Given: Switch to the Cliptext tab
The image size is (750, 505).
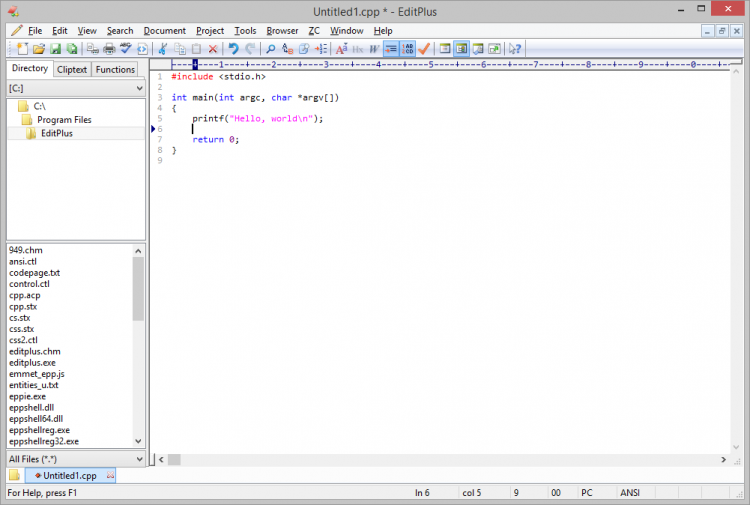Looking at the screenshot, I should click(x=72, y=69).
